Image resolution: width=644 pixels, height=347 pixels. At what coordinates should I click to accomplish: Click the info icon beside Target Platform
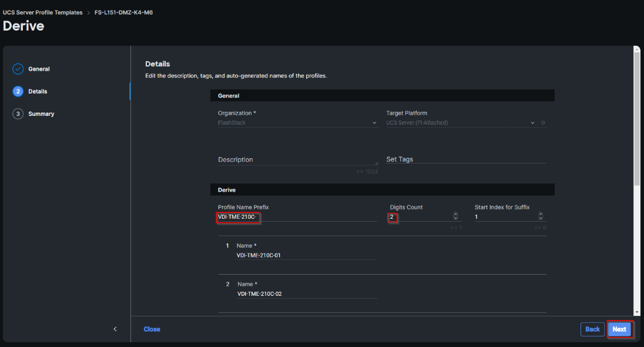click(x=543, y=123)
